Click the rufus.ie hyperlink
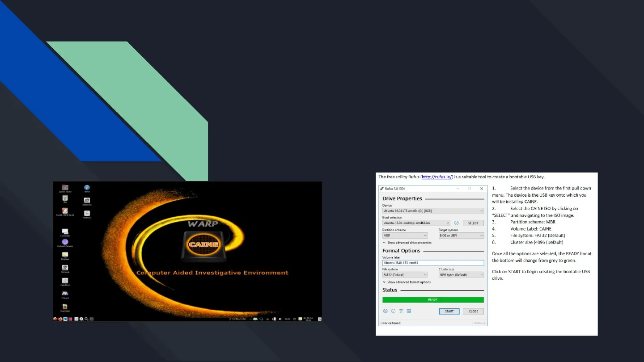Screen dimensions: 644x362 (x=436, y=177)
